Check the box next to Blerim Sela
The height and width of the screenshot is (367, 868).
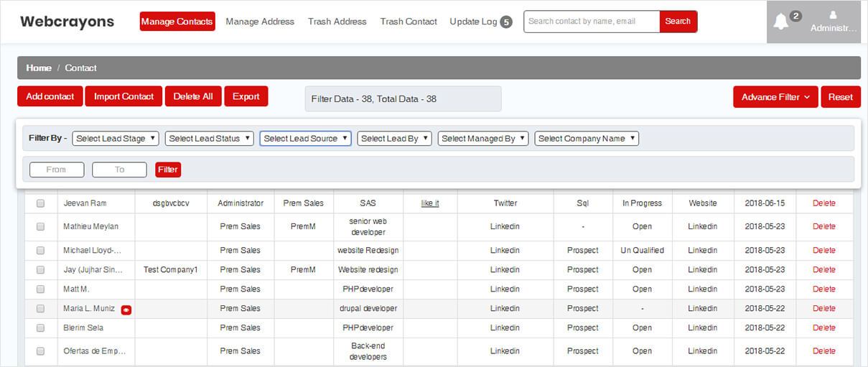40,328
